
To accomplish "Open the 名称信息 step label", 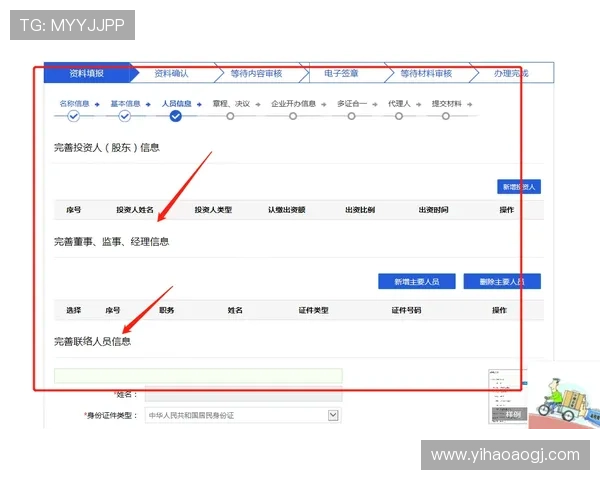I will 74,103.
